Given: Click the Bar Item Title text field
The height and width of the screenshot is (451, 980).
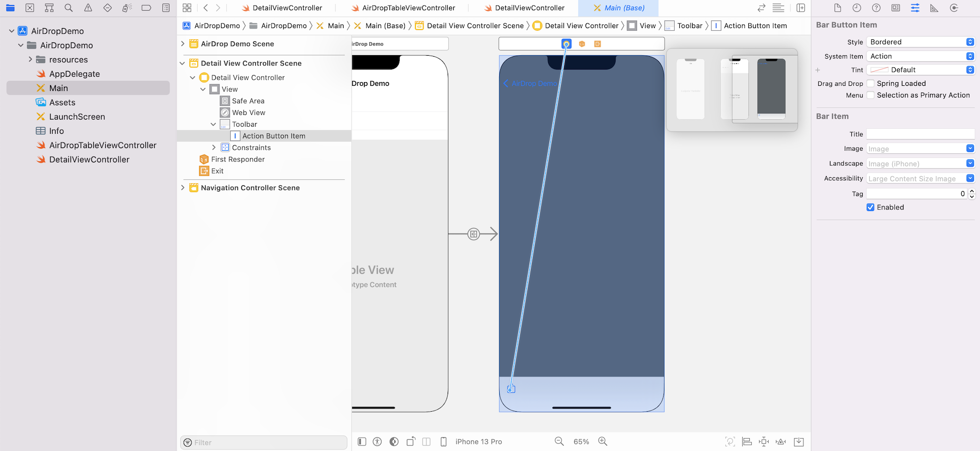Looking at the screenshot, I should 920,134.
